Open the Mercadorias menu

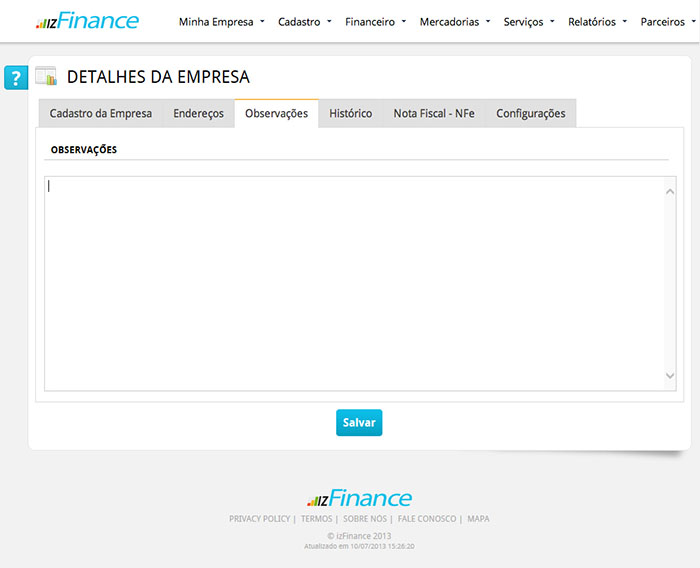[455, 21]
